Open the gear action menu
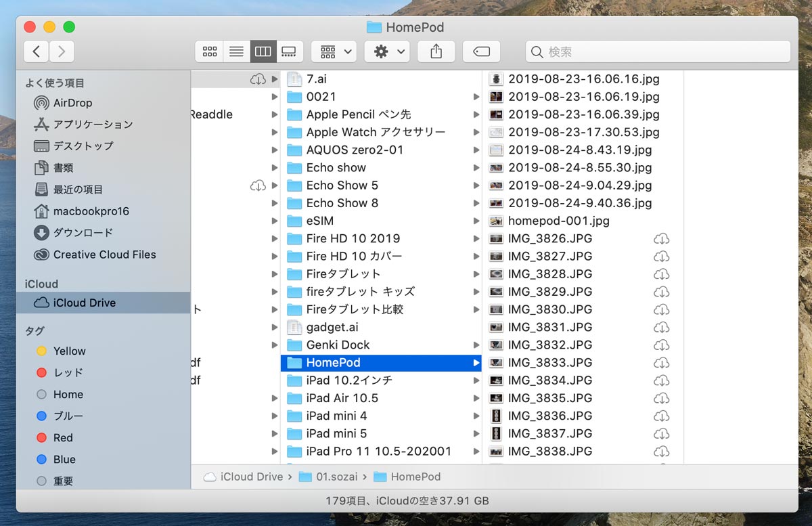The width and height of the screenshot is (812, 526). tap(386, 51)
